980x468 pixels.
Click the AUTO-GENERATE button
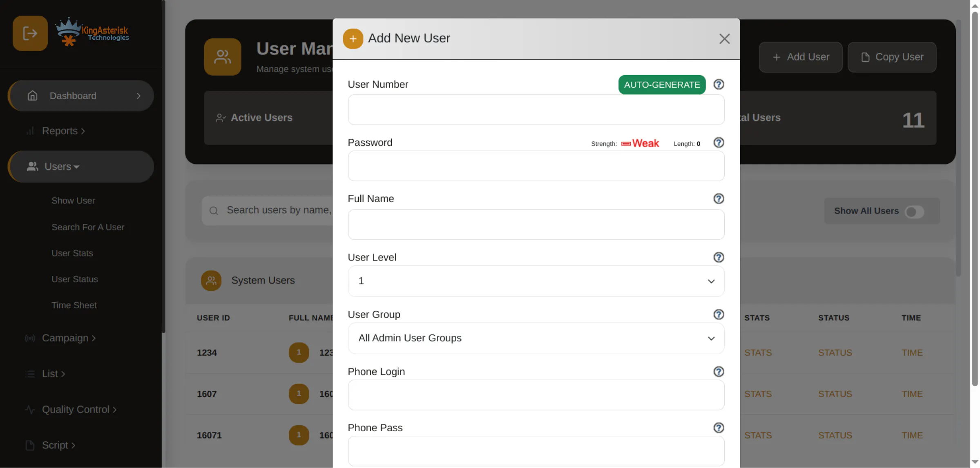point(662,85)
